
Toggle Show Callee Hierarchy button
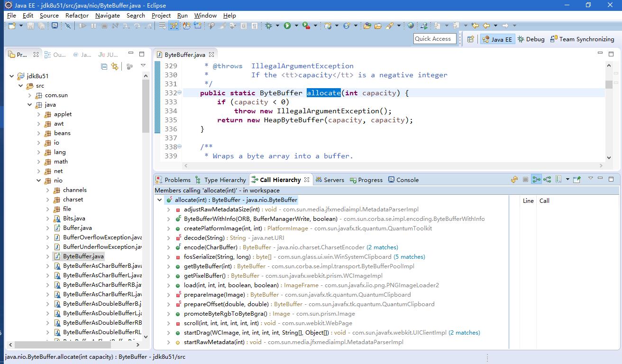tap(547, 179)
